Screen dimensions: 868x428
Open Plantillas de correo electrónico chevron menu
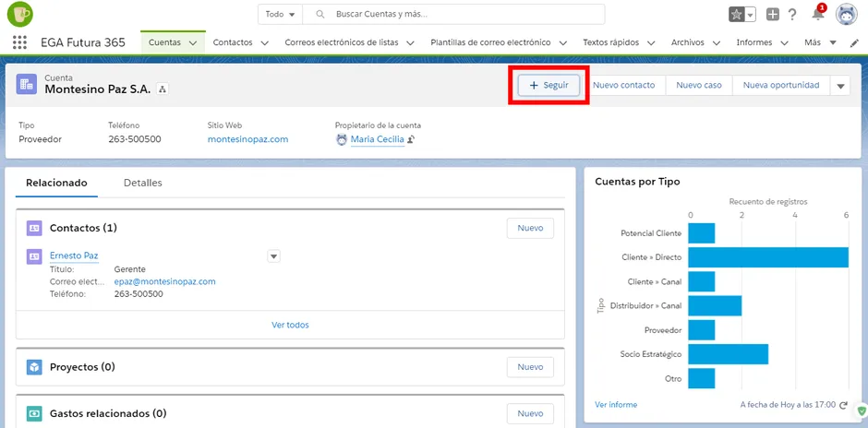coord(563,42)
